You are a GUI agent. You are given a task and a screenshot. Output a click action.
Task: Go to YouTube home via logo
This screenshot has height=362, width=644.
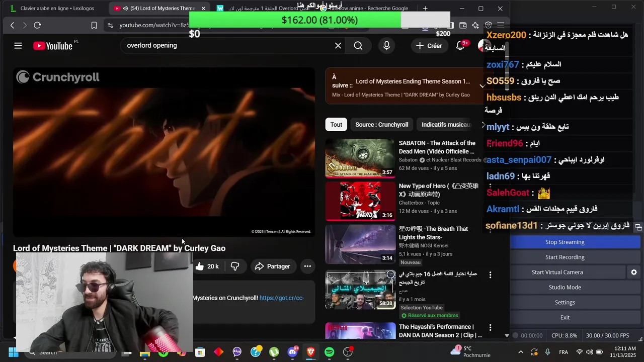53,46
